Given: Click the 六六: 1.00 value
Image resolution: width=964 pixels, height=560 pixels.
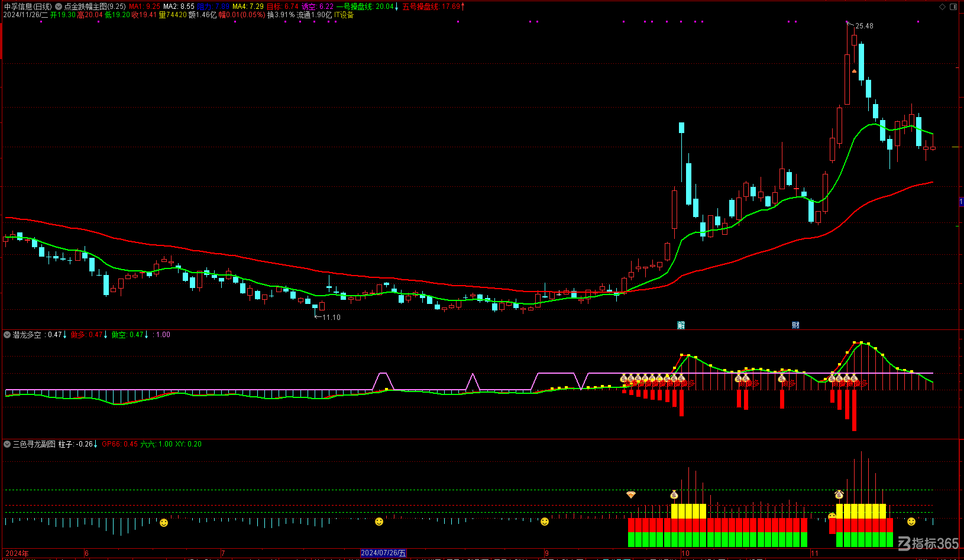Looking at the screenshot, I should point(157,444).
